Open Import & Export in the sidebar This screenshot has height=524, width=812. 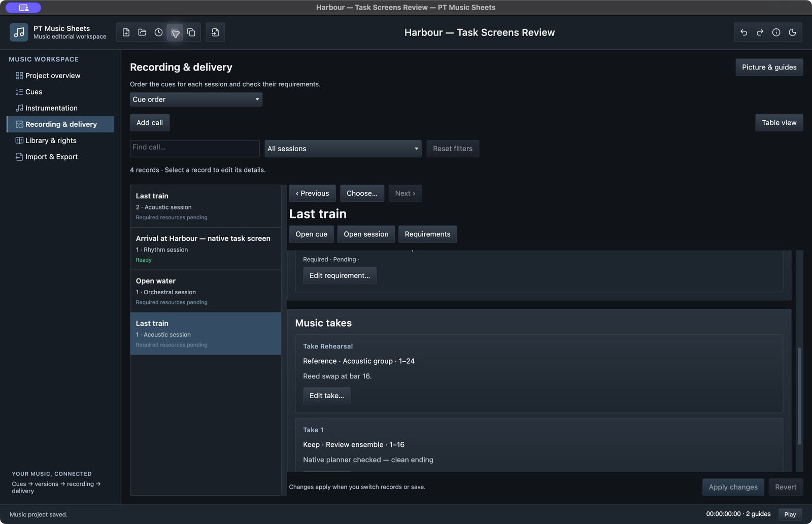click(60, 157)
